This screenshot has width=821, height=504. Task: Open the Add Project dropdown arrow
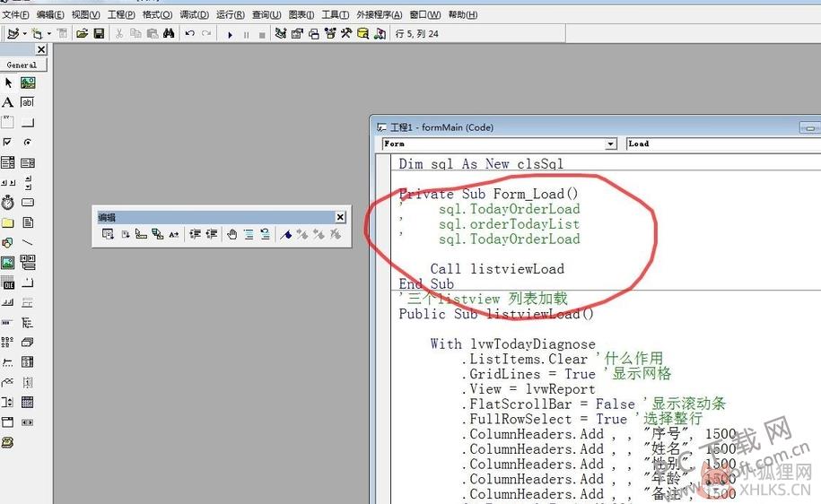coord(24,33)
